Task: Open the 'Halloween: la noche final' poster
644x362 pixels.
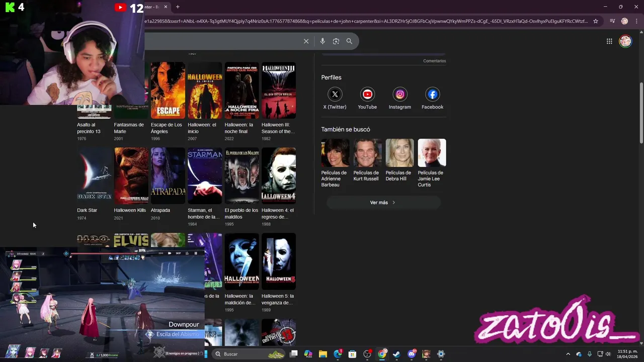Action: pyautogui.click(x=242, y=90)
